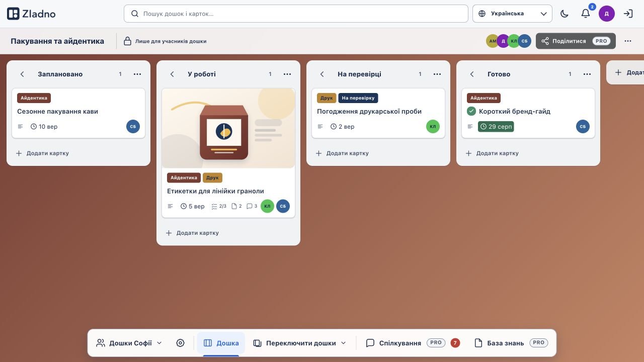Image resolution: width=644 pixels, height=362 pixels.
Task: Click Друк label on Етикетки card
Action: [212, 178]
